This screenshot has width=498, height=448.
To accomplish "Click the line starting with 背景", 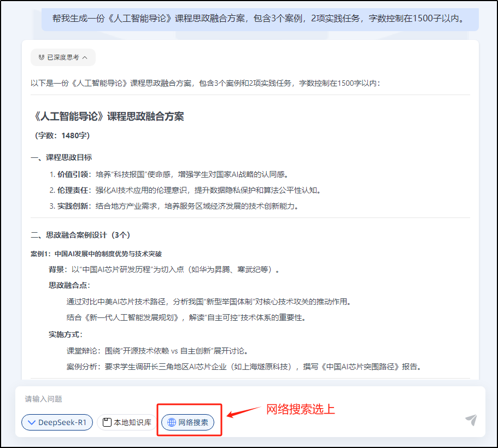I will (x=164, y=269).
